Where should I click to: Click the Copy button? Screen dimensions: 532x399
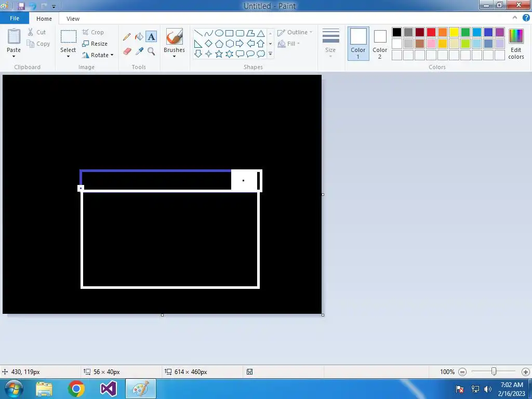tap(38, 44)
